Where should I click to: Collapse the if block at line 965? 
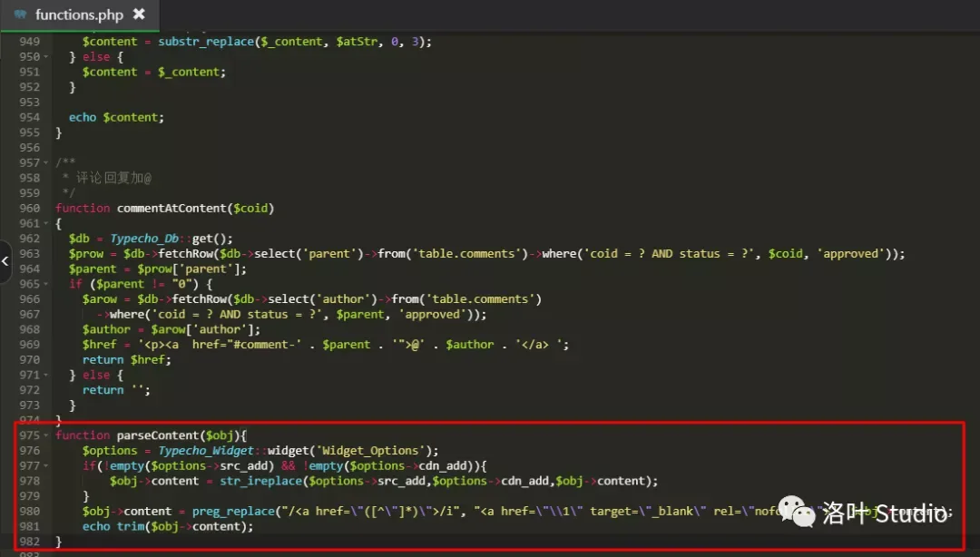tap(46, 285)
